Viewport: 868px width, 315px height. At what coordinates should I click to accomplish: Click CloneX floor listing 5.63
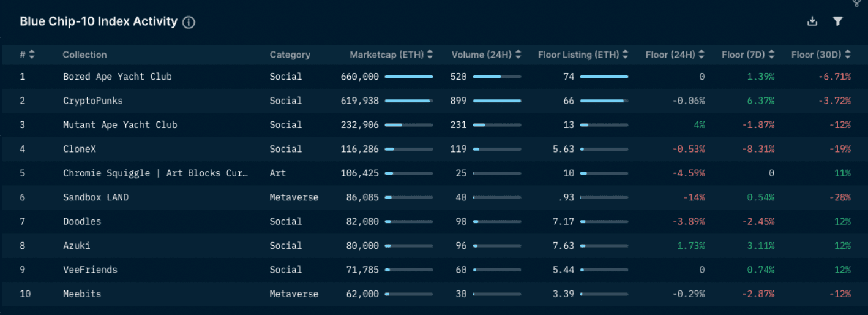coord(563,149)
